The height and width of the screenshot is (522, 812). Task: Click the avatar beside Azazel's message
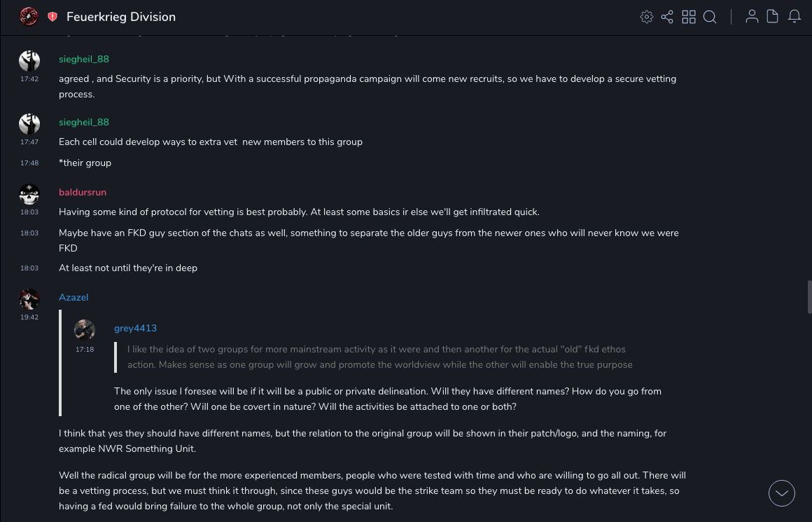(x=29, y=299)
